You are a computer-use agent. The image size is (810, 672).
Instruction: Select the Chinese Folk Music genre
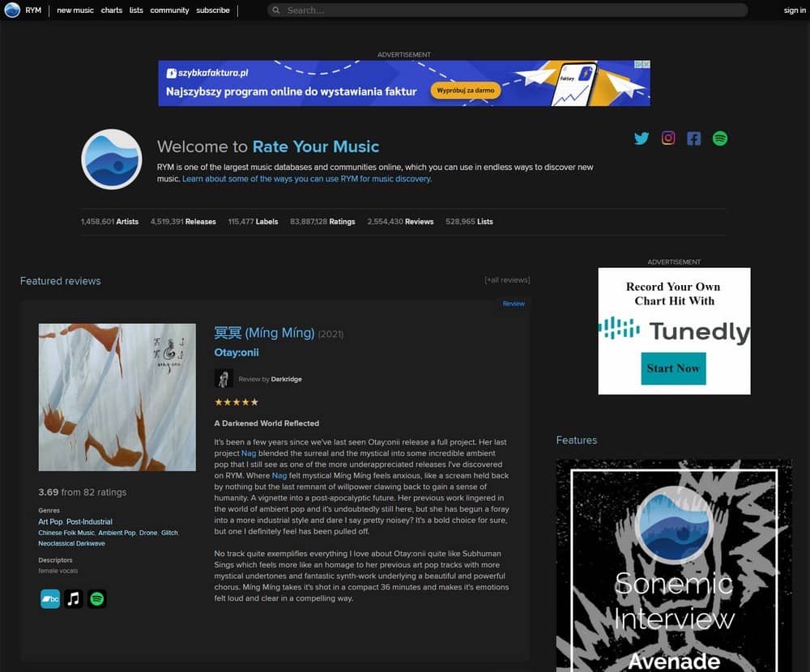pyautogui.click(x=66, y=533)
